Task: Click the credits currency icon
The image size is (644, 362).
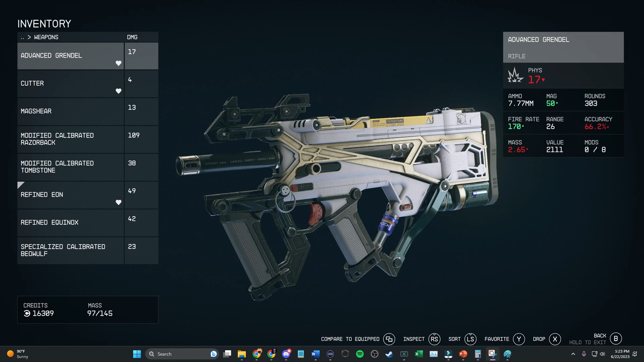Action: click(27, 313)
